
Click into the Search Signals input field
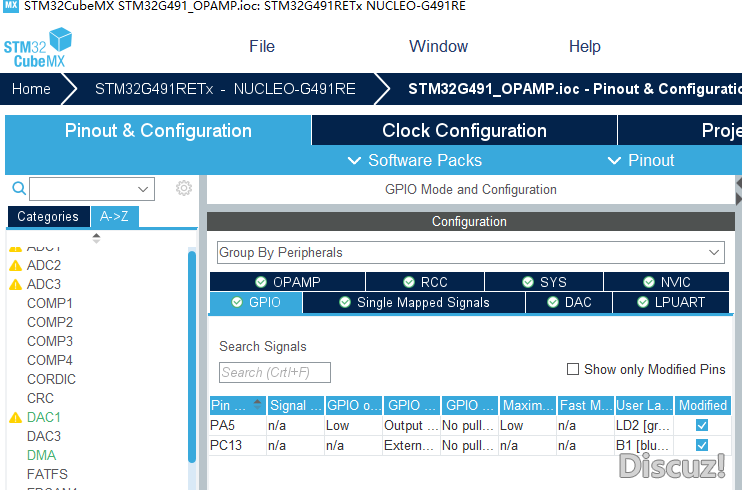tap(274, 373)
